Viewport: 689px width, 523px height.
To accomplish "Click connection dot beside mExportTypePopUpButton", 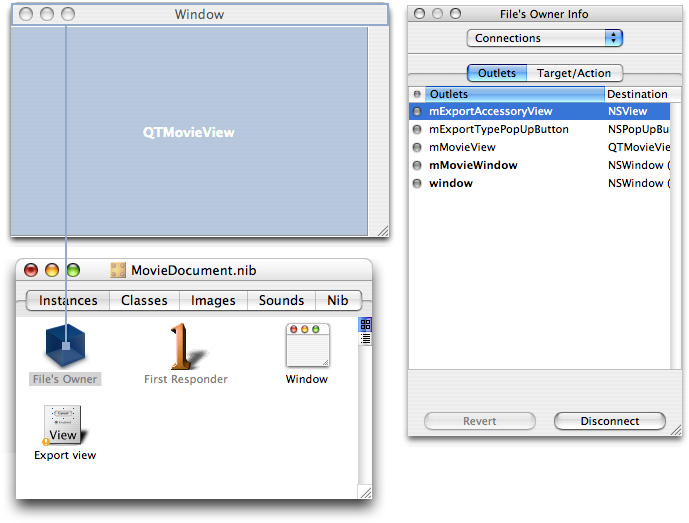I will (x=417, y=129).
